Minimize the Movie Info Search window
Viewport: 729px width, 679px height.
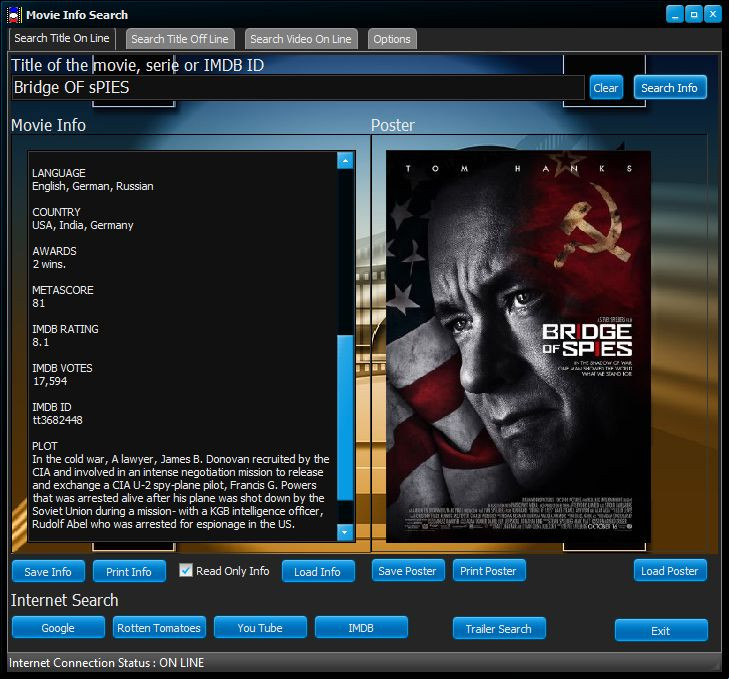point(675,14)
